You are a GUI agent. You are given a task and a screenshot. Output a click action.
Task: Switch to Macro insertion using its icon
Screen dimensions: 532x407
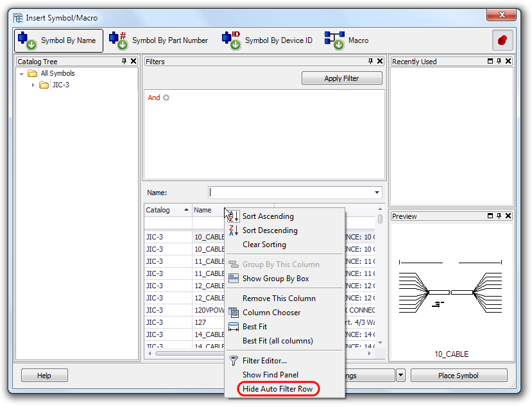coord(334,40)
